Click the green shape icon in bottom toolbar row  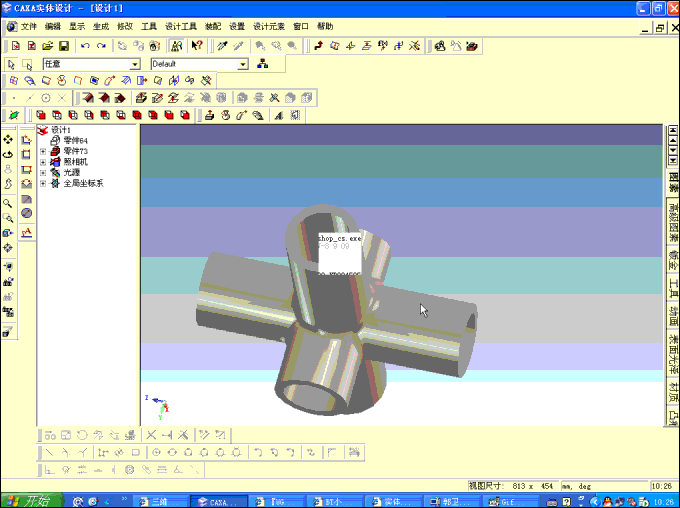pyautogui.click(x=14, y=115)
